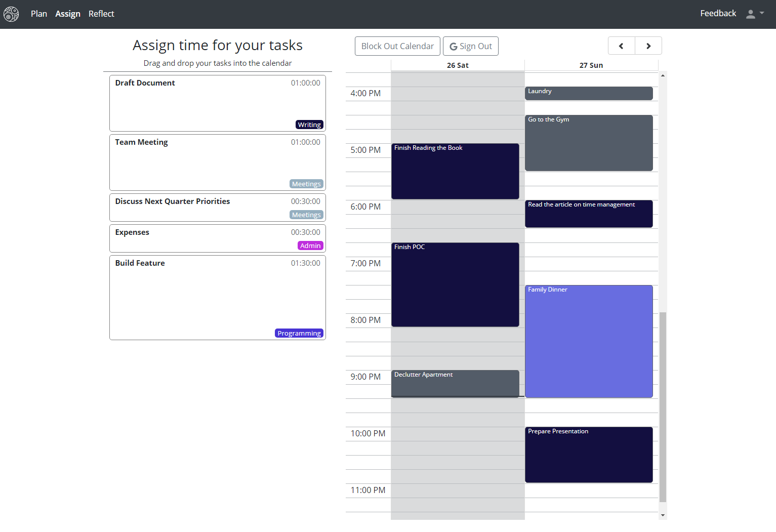Click the 10:00 PM time label
Viewport: 776px width, 532px height.
tap(368, 433)
